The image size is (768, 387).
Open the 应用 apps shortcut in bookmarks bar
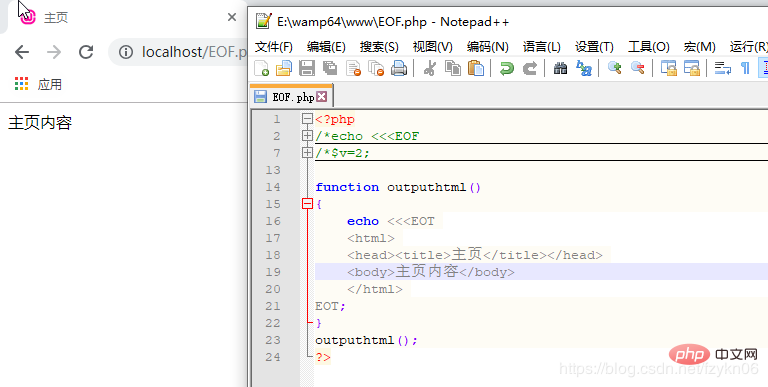point(38,84)
